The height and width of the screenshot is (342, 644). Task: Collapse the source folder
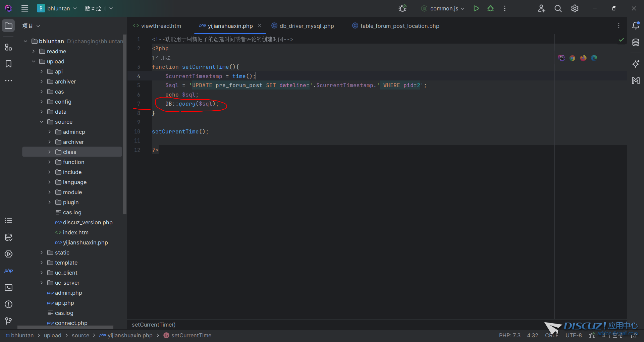pyautogui.click(x=42, y=122)
